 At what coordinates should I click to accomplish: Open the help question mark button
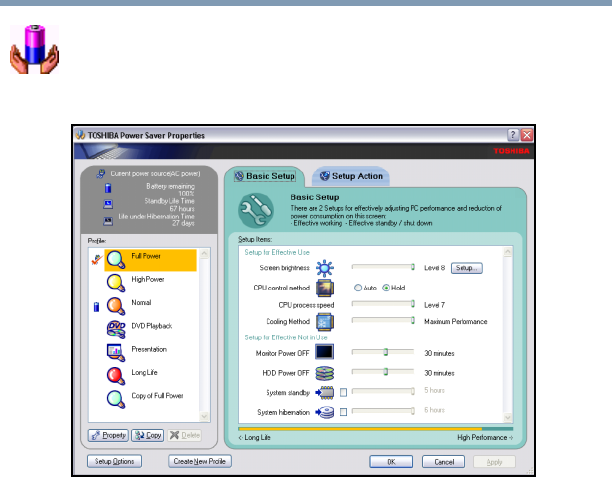[513, 135]
